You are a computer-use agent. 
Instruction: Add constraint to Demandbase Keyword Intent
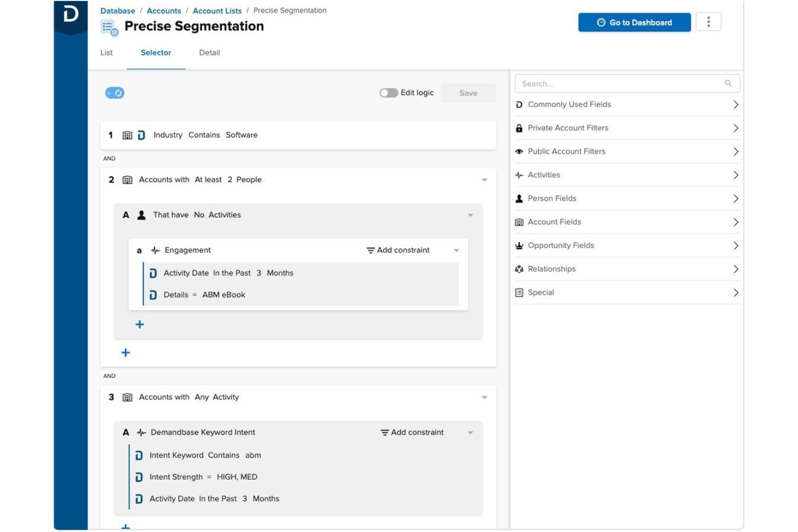tap(412, 433)
